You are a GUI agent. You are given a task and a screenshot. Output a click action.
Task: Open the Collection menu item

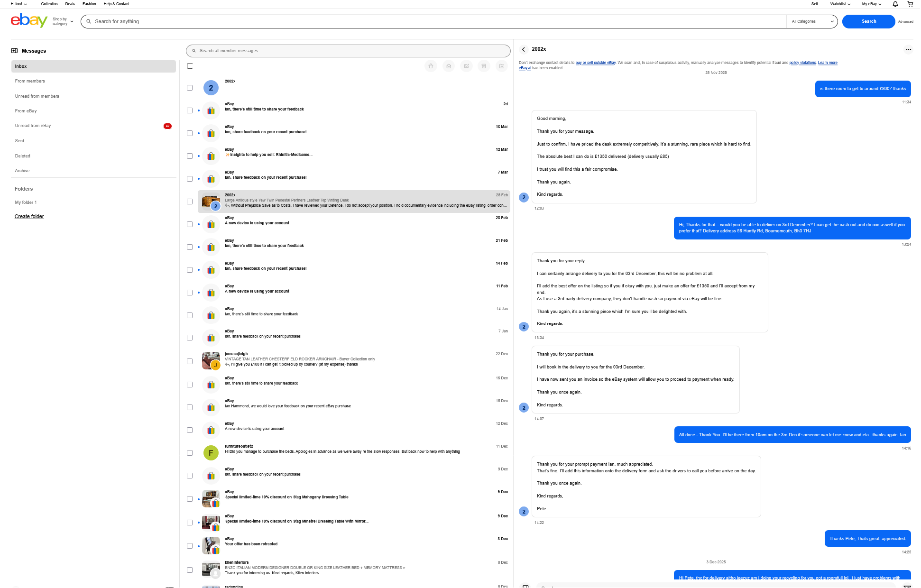click(x=49, y=4)
